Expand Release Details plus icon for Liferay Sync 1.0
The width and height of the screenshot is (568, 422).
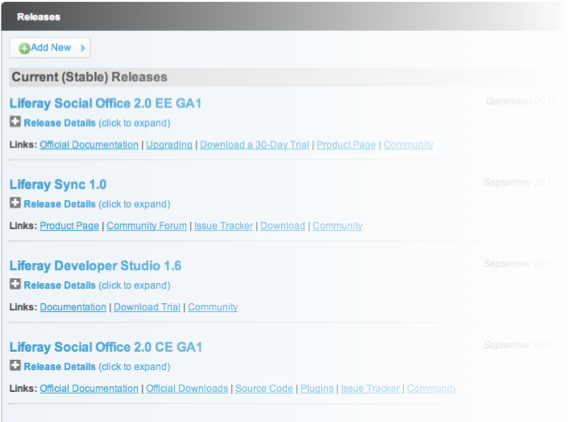coord(15,203)
